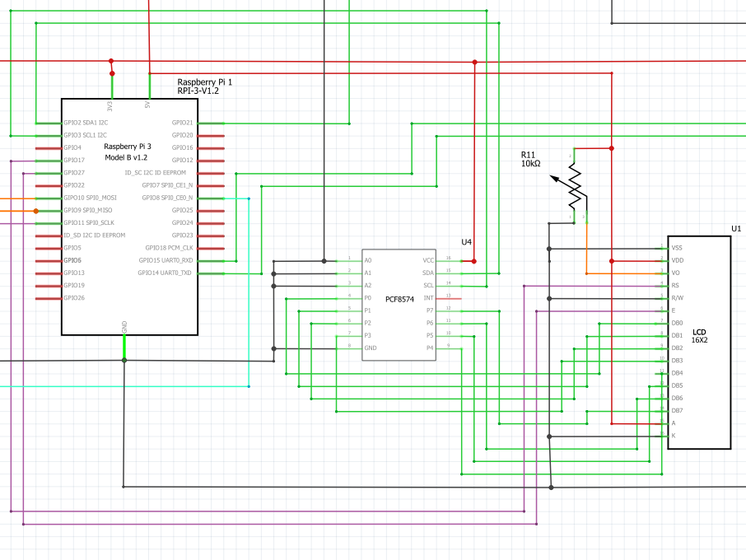
Task: Click the GPIO18 PCM_CLK pin label
Action: pyautogui.click(x=170, y=248)
